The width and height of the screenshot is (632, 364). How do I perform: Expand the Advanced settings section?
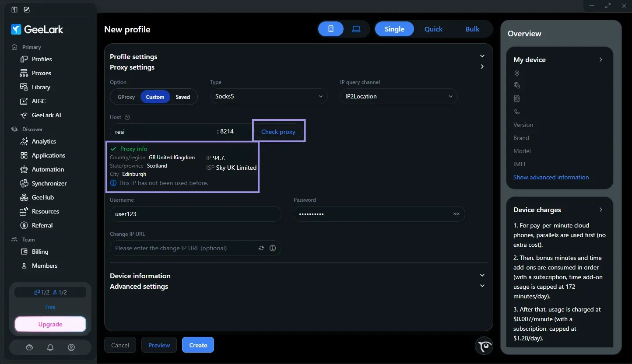coord(482,286)
